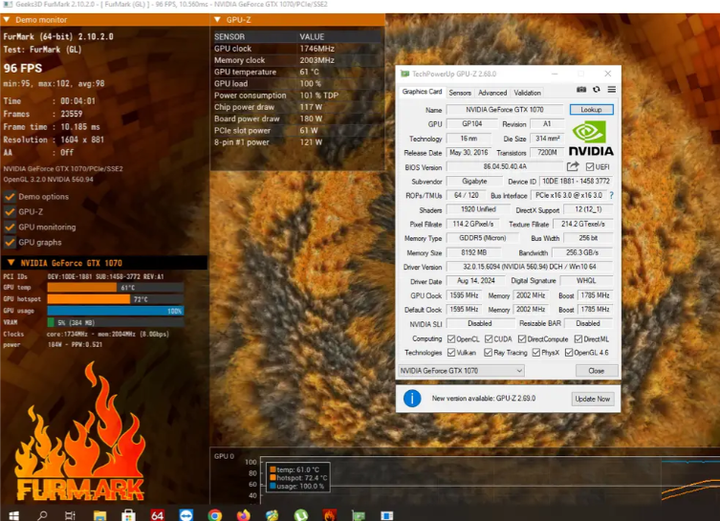Click the GPU-Z refresh icon
Image resolution: width=720 pixels, height=521 pixels.
pyautogui.click(x=596, y=90)
